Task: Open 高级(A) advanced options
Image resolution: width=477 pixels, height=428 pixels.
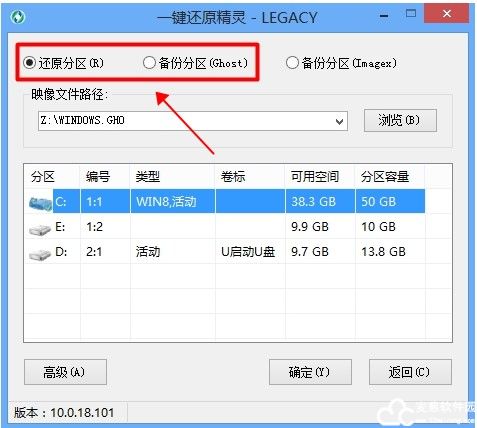Action: (65, 372)
